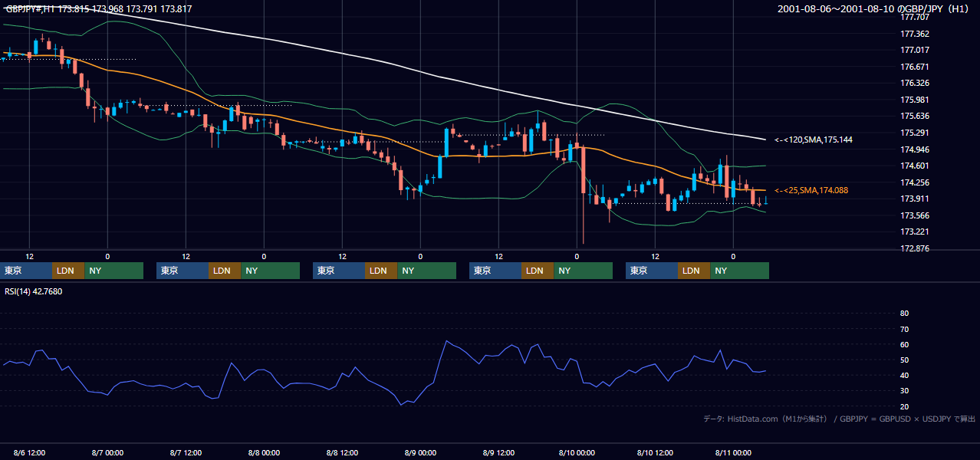This screenshot has height=460, width=980.
Task: Select RSI axis value 20
Action: click(904, 407)
